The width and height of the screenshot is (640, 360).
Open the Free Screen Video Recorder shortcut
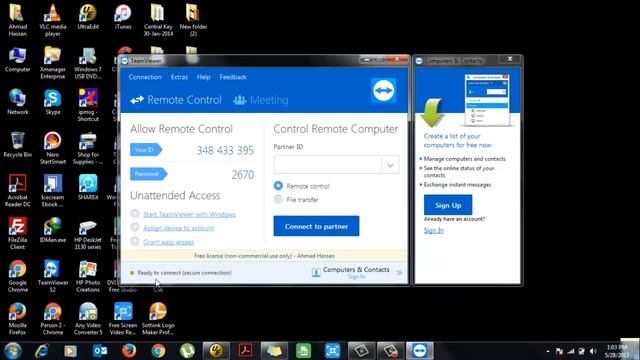(123, 319)
